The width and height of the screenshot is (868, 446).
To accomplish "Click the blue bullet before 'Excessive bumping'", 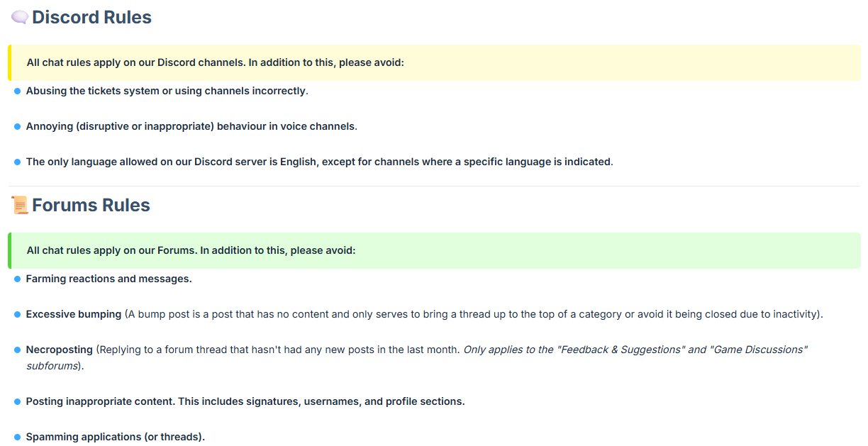I will [17, 315].
